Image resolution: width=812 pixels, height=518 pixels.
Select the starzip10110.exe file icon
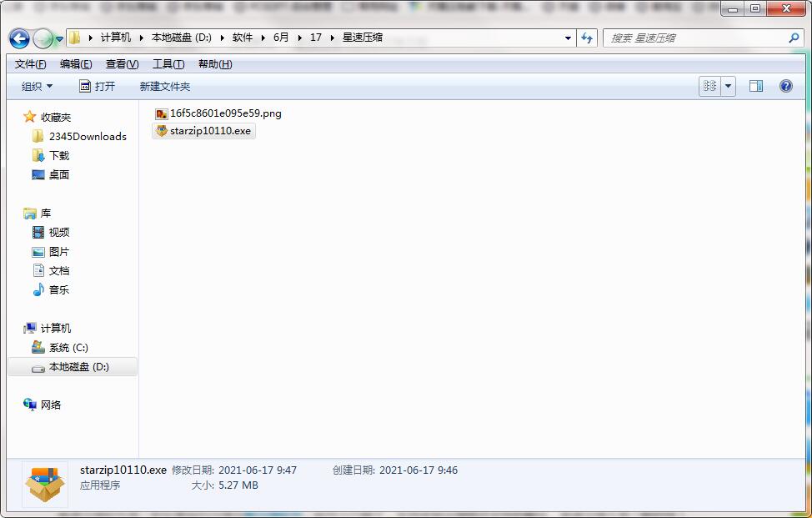point(162,130)
